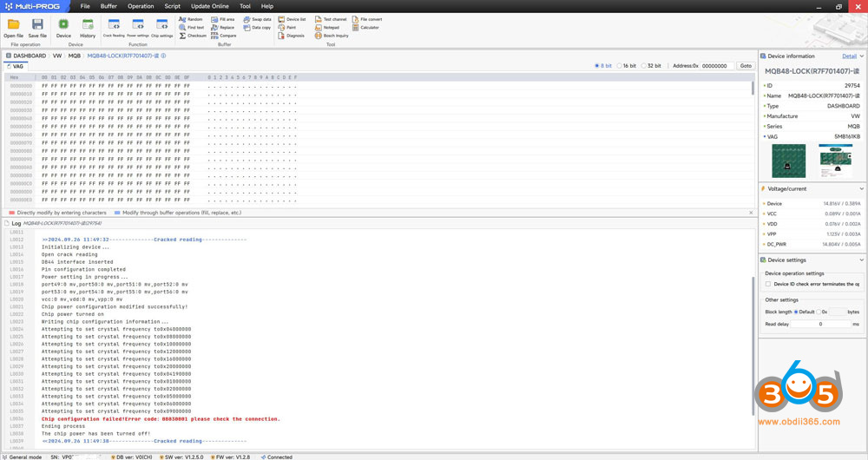This screenshot has width=868, height=460.
Task: Select the Fill area tool
Action: (x=222, y=19)
